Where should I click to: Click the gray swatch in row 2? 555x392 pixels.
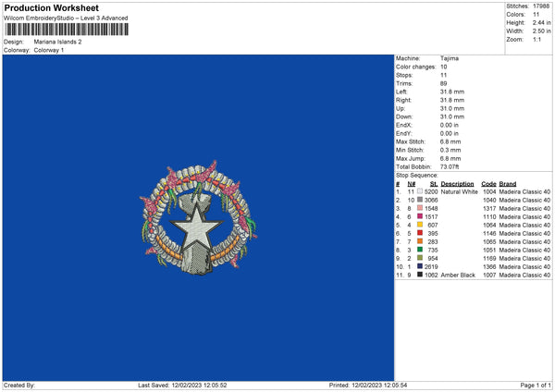pyautogui.click(x=420, y=200)
